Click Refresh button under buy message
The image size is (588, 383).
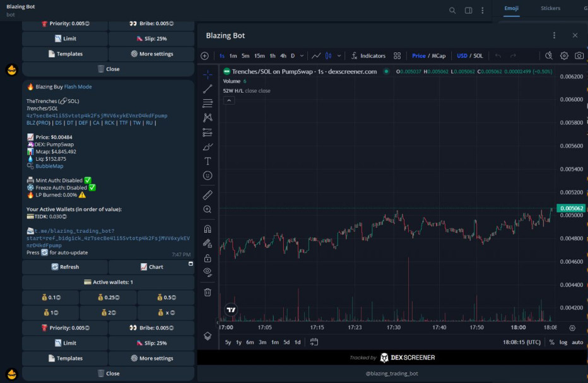[65, 267]
